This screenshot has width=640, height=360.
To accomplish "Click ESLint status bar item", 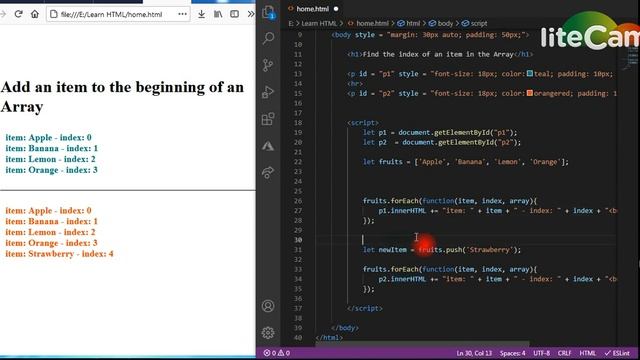I will click(617, 353).
